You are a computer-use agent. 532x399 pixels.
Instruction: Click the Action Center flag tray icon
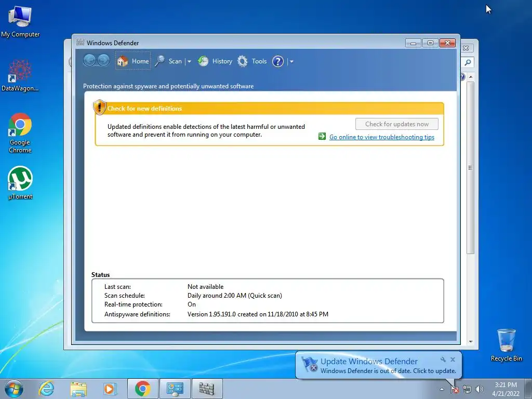point(454,389)
